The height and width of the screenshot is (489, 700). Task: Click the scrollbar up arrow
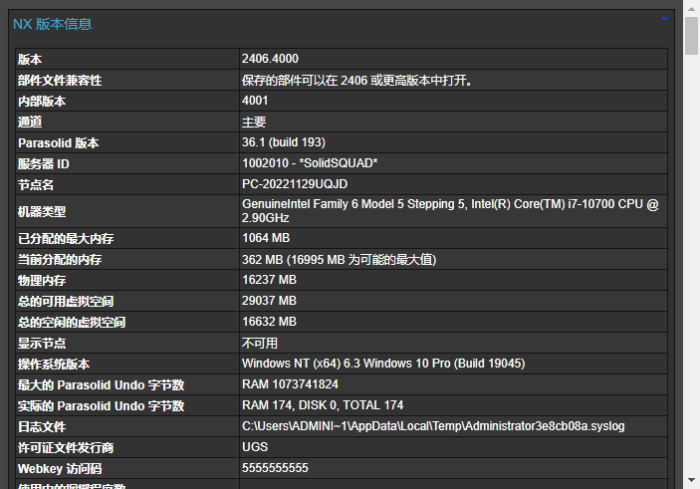[x=691, y=8]
